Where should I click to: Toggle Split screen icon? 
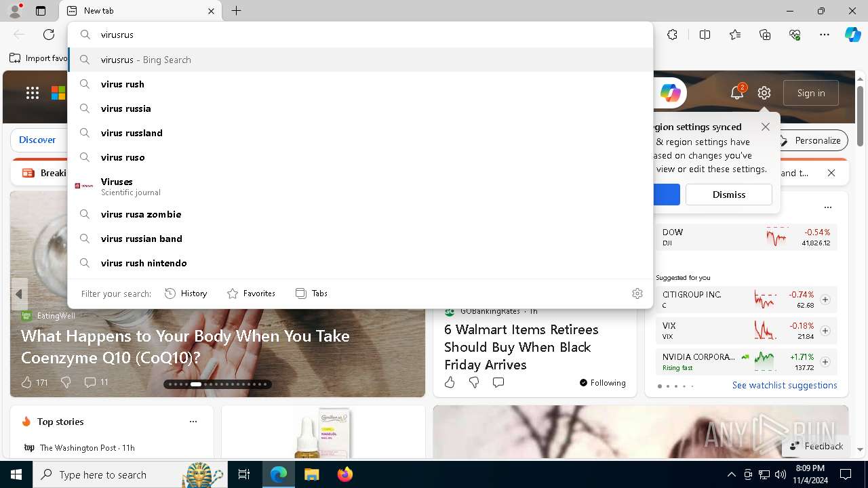[x=705, y=35]
